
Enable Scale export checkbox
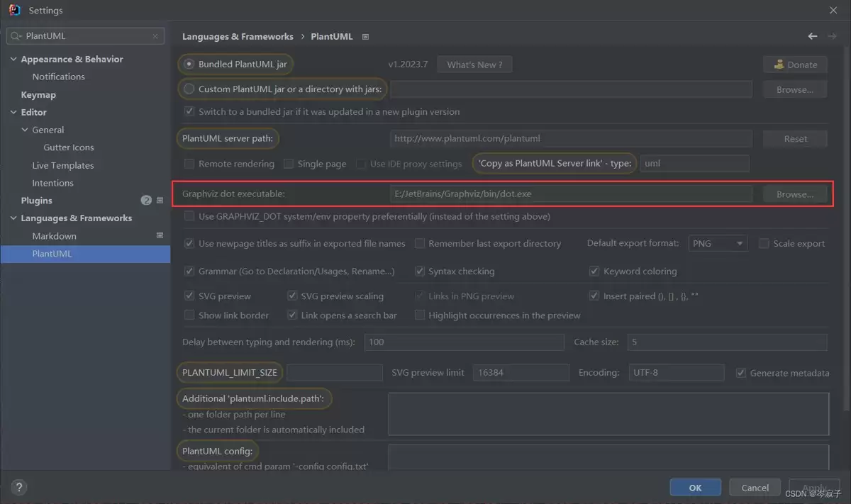(x=764, y=243)
